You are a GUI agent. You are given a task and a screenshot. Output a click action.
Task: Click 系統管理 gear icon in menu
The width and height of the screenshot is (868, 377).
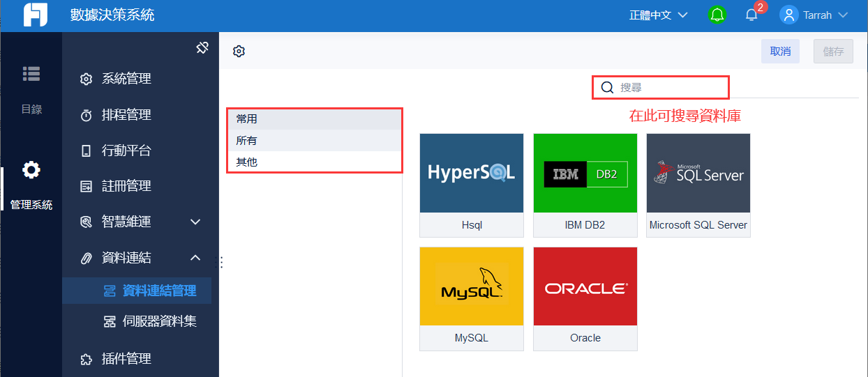tap(86, 79)
